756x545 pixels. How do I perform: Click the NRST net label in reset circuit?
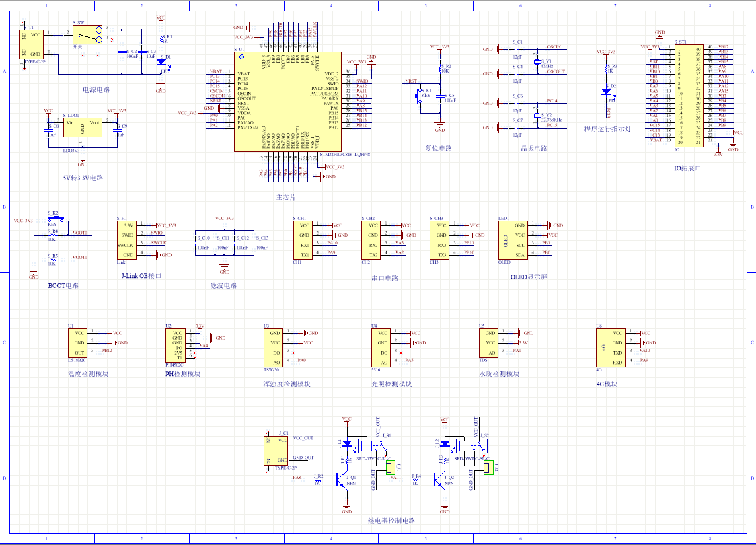coord(411,81)
